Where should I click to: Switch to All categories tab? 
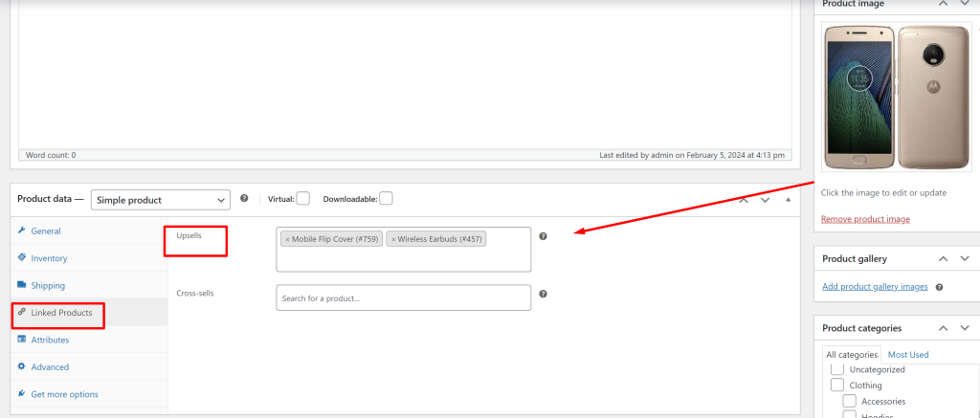pos(851,354)
